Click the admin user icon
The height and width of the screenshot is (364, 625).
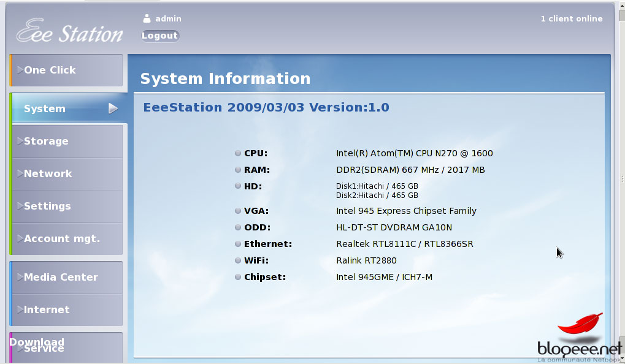[x=147, y=18]
